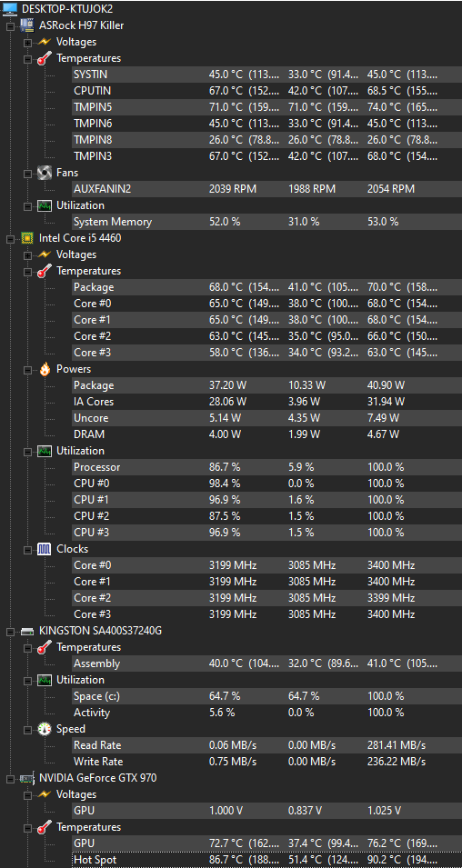Screen dimensions: 462x868
Task: Collapse Temperatures under Intel Core i5 4460
Action: coord(27,271)
